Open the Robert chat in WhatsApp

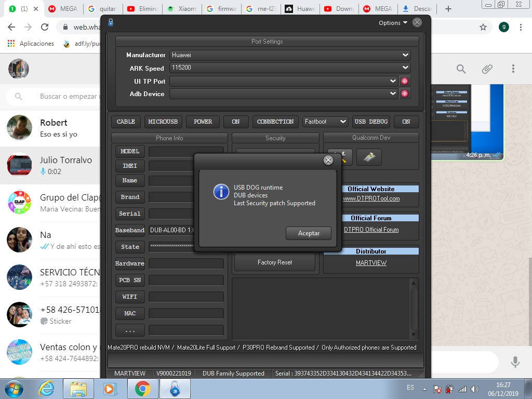50,128
